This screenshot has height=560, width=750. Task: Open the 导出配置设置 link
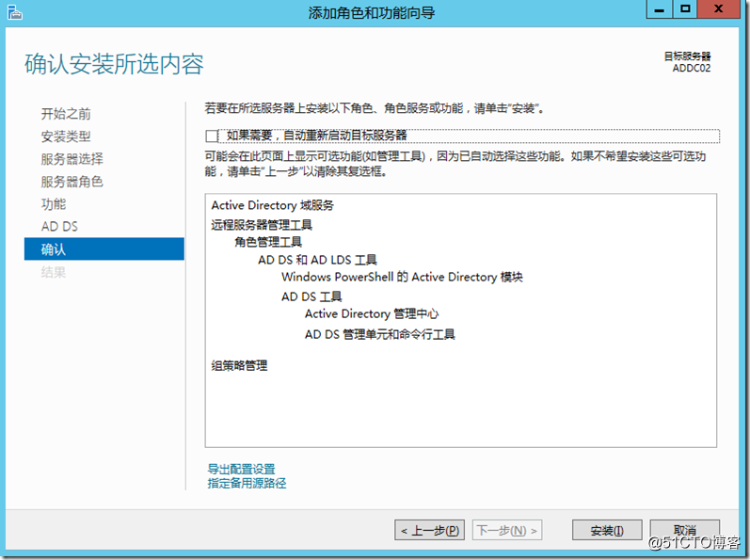(x=241, y=469)
